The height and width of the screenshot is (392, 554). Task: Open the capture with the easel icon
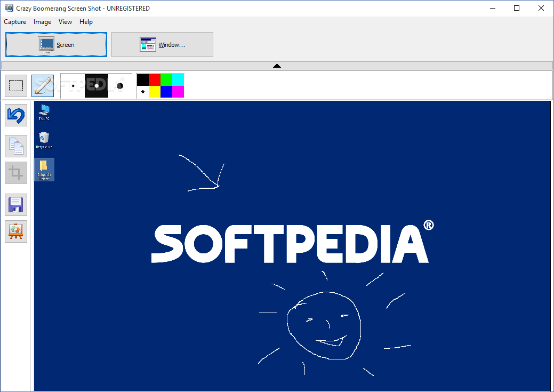[x=16, y=231]
